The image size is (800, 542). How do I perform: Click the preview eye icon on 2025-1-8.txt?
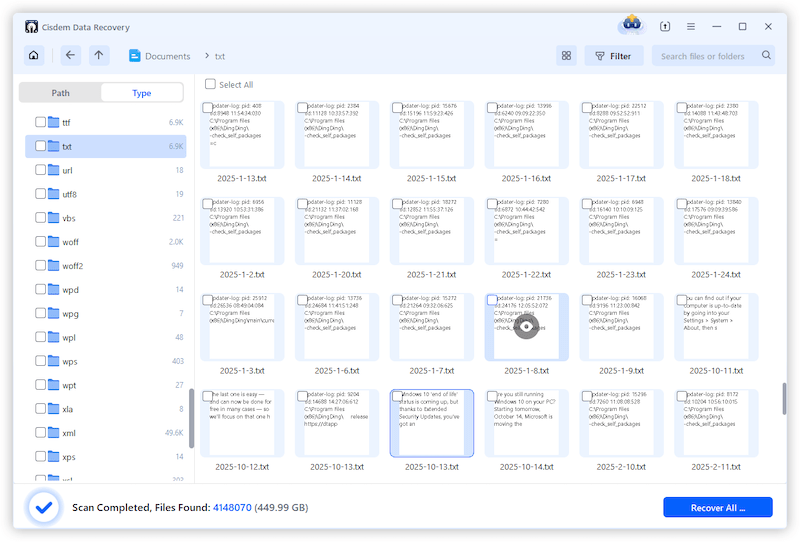pos(526,327)
